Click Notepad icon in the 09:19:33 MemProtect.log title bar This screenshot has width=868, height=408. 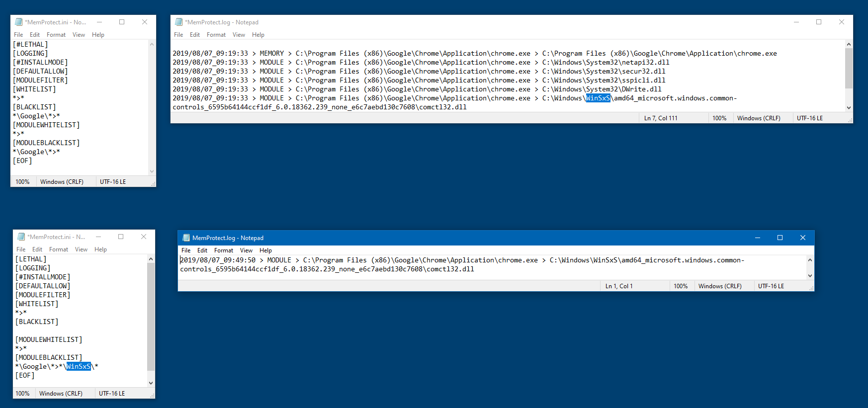pos(179,22)
